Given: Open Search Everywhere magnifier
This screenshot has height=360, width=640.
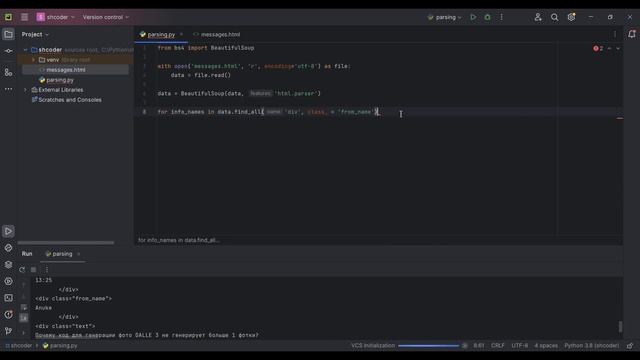Looking at the screenshot, I should tap(554, 17).
